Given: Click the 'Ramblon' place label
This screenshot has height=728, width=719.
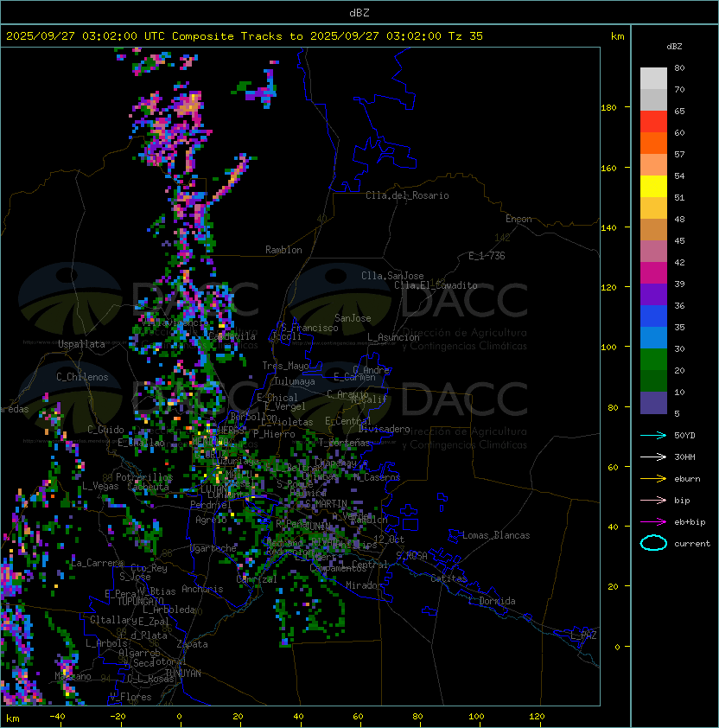Looking at the screenshot, I should 283,250.
